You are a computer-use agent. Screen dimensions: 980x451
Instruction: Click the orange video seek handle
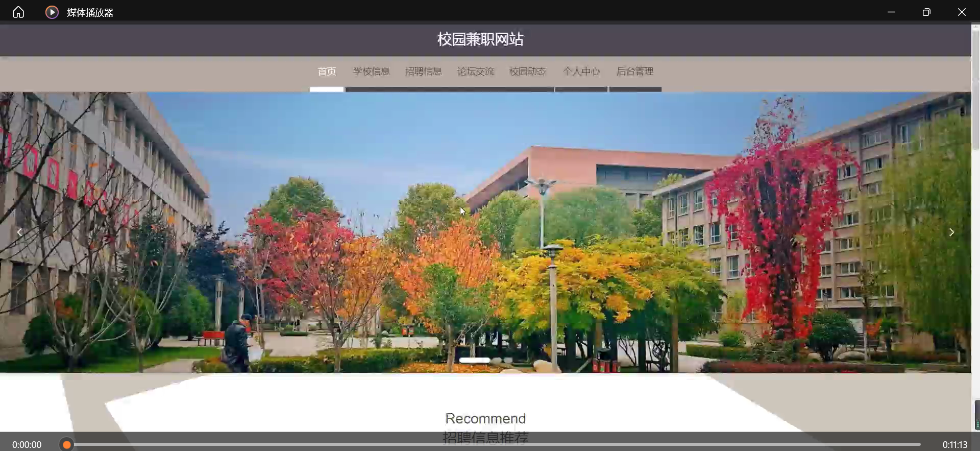tap(67, 445)
